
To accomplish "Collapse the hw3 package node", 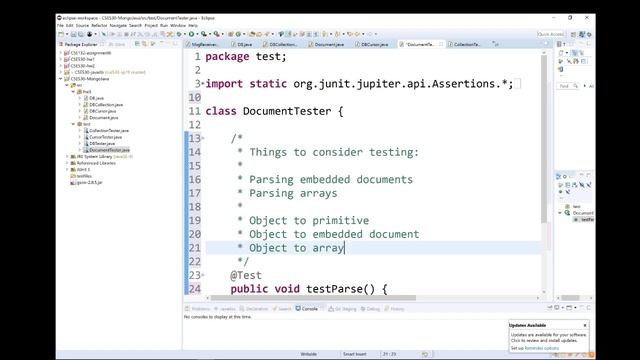I will pos(73,92).
